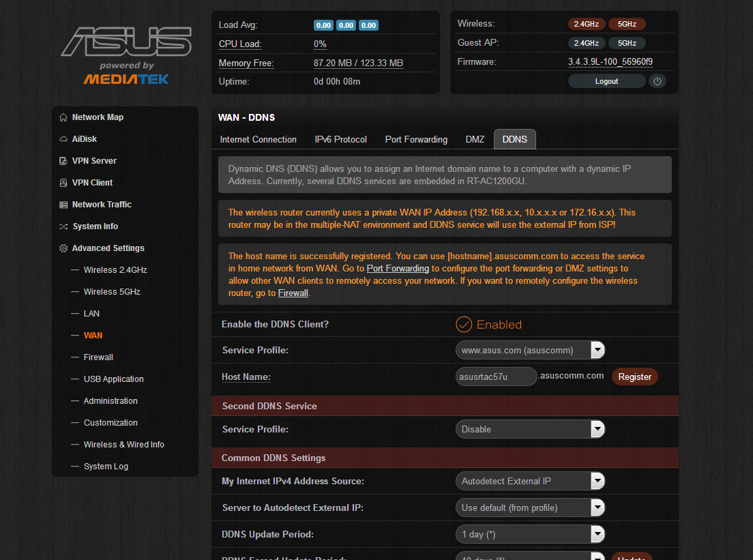Follow the Firewall link in notice
The width and height of the screenshot is (753, 560).
(x=293, y=293)
